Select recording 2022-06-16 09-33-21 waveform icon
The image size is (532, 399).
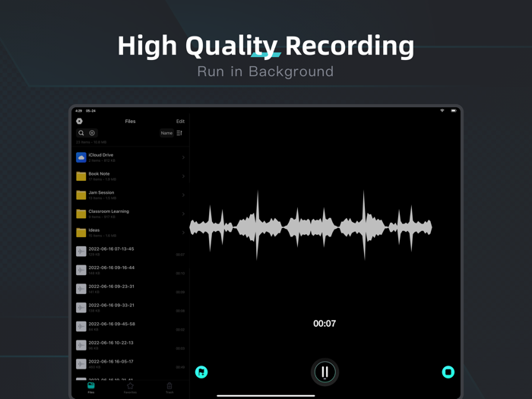pyautogui.click(x=81, y=308)
